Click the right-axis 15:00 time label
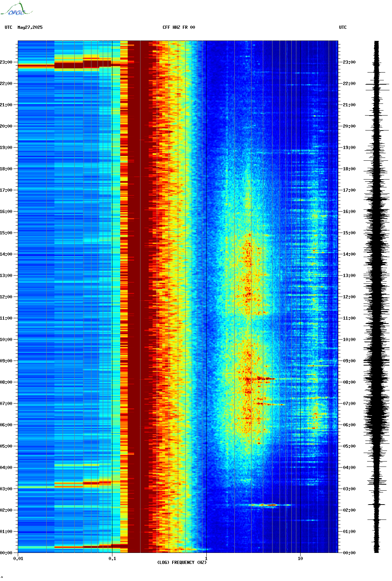Image resolution: width=392 pixels, height=581 pixels. pos(349,233)
